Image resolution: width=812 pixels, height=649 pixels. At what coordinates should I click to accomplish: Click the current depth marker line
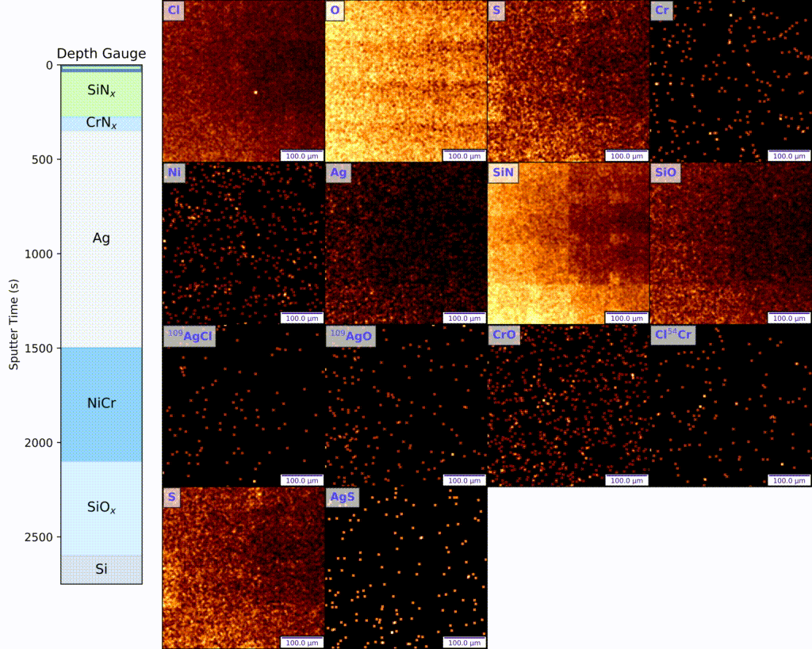[101, 69]
